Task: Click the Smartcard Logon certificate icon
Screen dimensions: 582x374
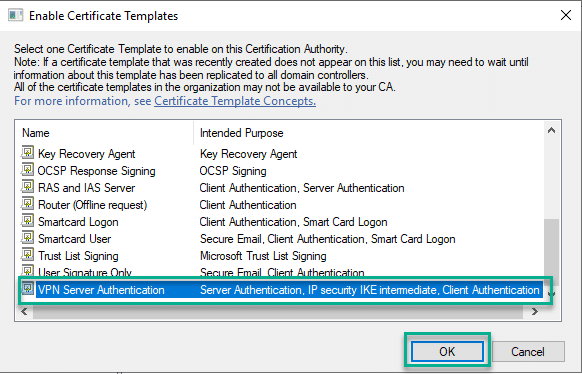Action: pyautogui.click(x=27, y=221)
